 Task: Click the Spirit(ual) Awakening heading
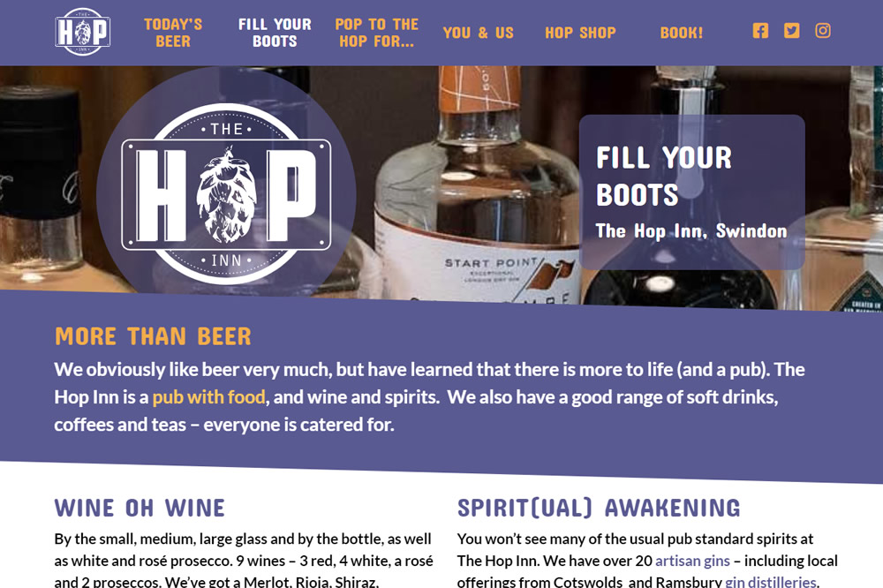tap(599, 508)
